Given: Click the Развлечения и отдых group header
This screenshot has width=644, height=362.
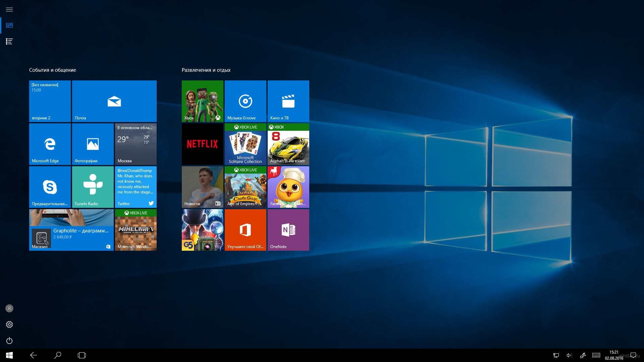Looking at the screenshot, I should [x=206, y=70].
